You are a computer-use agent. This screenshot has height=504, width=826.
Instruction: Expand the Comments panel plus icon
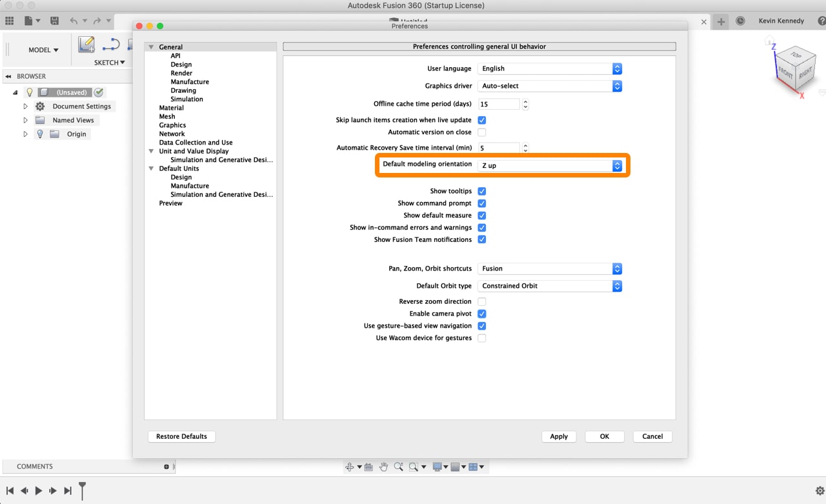pos(166,467)
